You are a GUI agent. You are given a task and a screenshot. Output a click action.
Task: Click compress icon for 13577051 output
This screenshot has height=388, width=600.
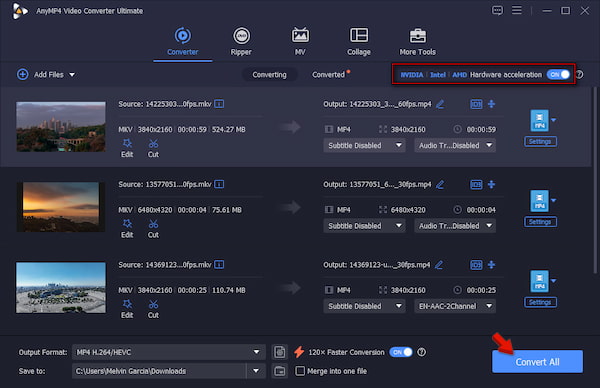click(492, 184)
